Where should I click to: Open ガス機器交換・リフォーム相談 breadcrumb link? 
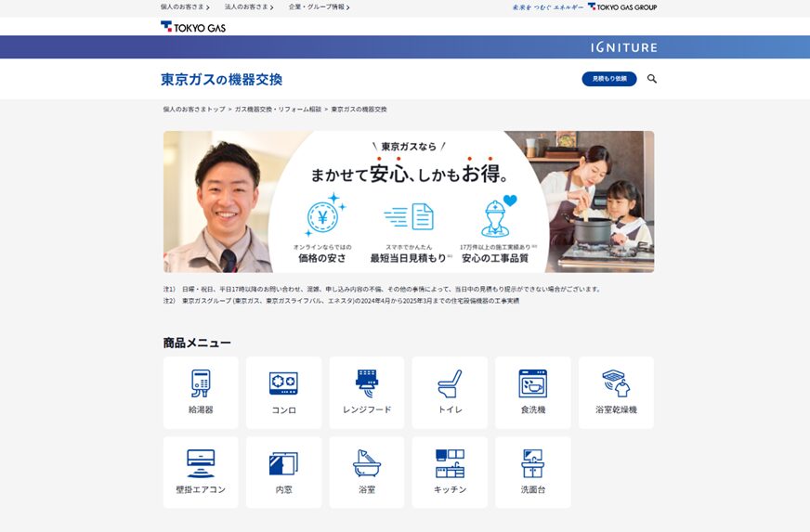[x=278, y=110]
